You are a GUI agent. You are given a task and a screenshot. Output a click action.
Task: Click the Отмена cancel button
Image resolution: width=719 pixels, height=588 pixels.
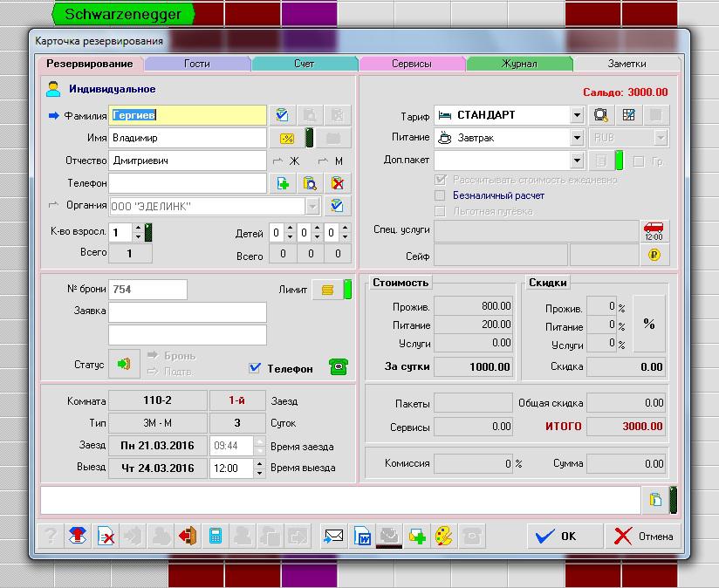click(643, 536)
